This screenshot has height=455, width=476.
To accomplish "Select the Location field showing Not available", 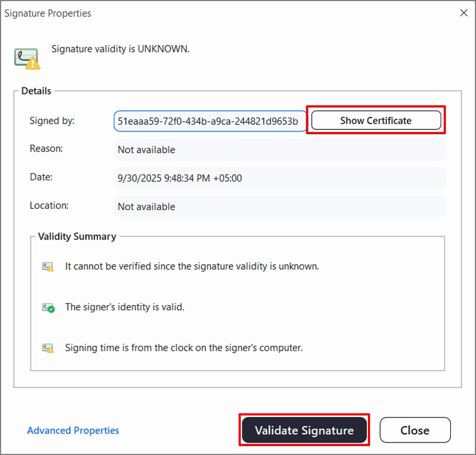I will [279, 207].
